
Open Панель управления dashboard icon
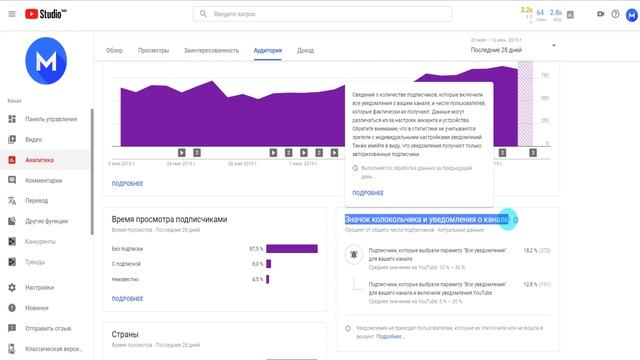[x=12, y=119]
